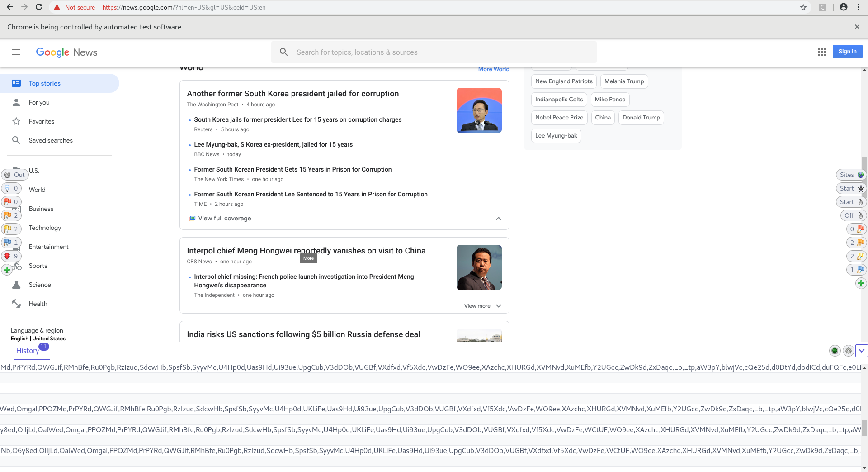
Task: Click the Lee Myung-bak story thumbnail
Action: tap(479, 110)
